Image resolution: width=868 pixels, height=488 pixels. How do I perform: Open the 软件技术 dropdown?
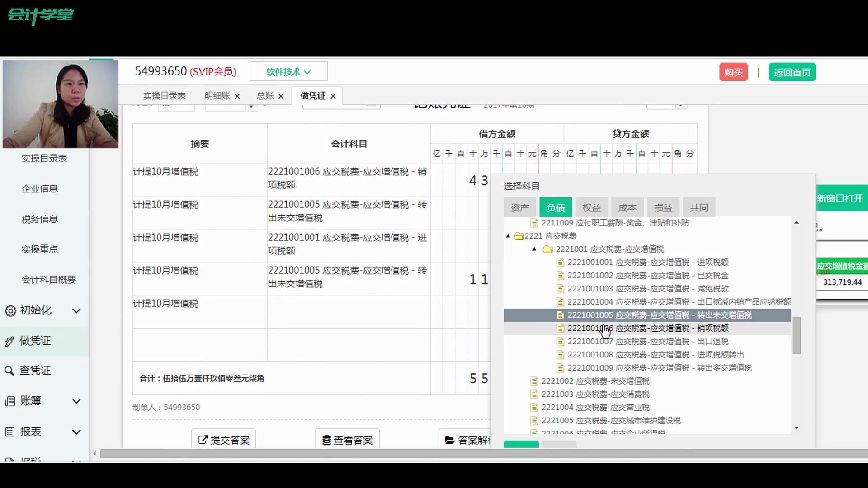point(288,71)
